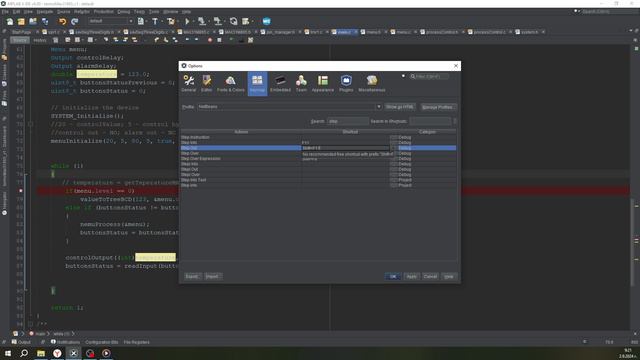Switch editor to Source view
Image resolution: width=640 pixels, height=360 pixels.
tap(20, 40)
